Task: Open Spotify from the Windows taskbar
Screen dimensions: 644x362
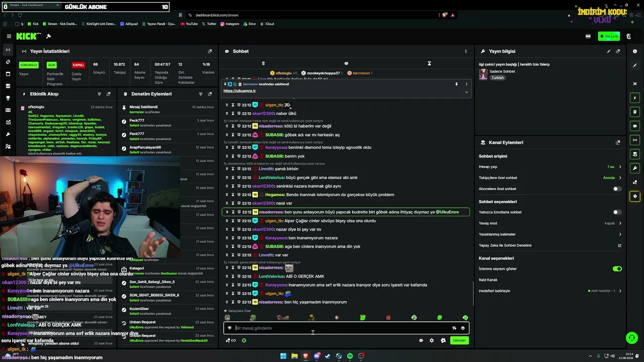Action: coord(350,356)
